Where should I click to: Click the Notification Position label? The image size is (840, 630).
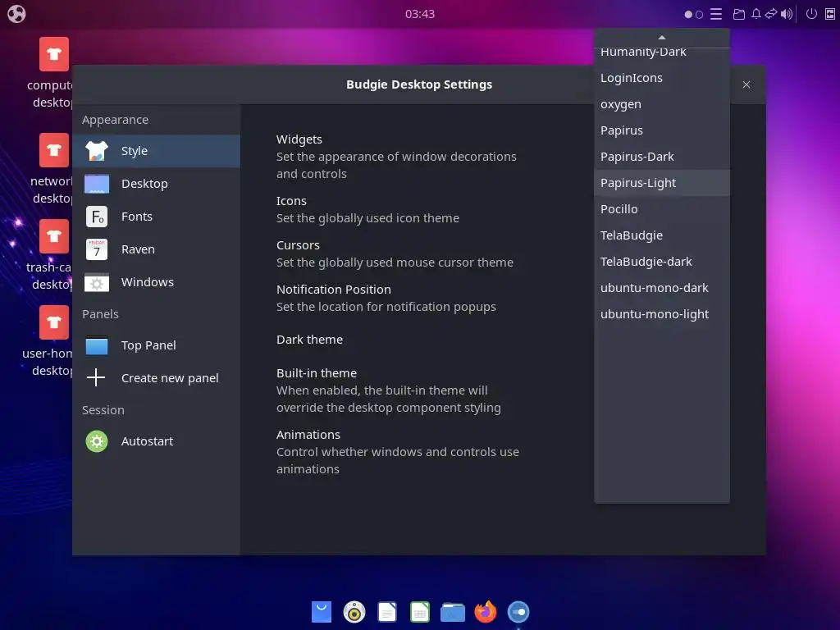tap(333, 290)
